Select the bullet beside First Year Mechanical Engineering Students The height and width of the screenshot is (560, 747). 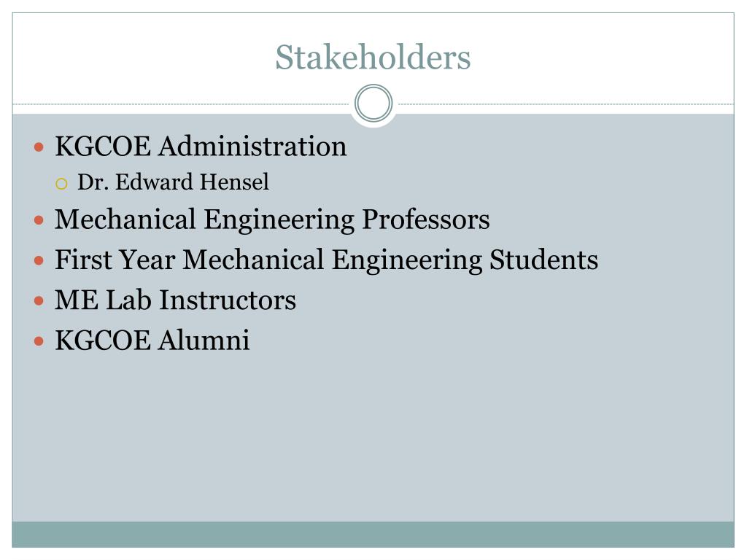coord(39,261)
